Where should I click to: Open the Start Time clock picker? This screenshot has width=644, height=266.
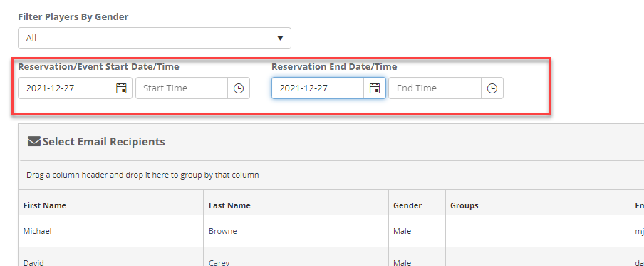tap(239, 88)
